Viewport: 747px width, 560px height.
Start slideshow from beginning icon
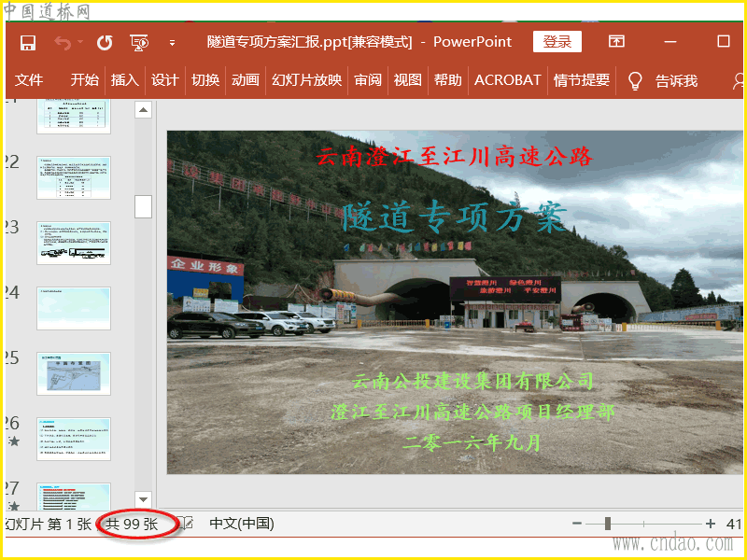[x=139, y=43]
